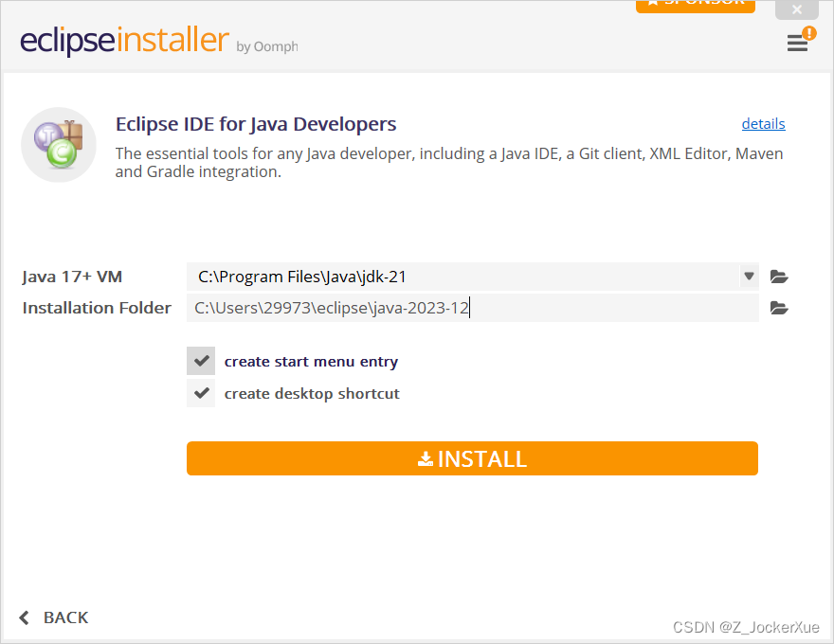Screen dimensions: 834x644
Task: Browse for installation folder location
Action: click(x=779, y=308)
